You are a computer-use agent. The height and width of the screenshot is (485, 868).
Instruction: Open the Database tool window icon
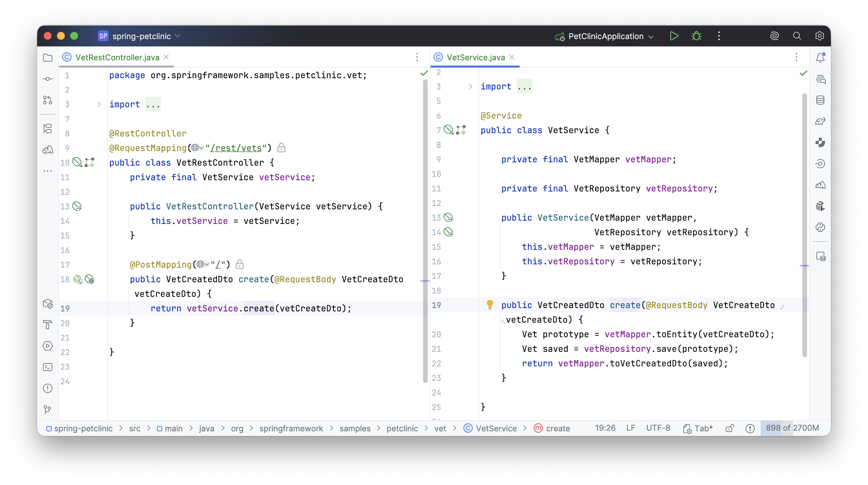point(820,100)
